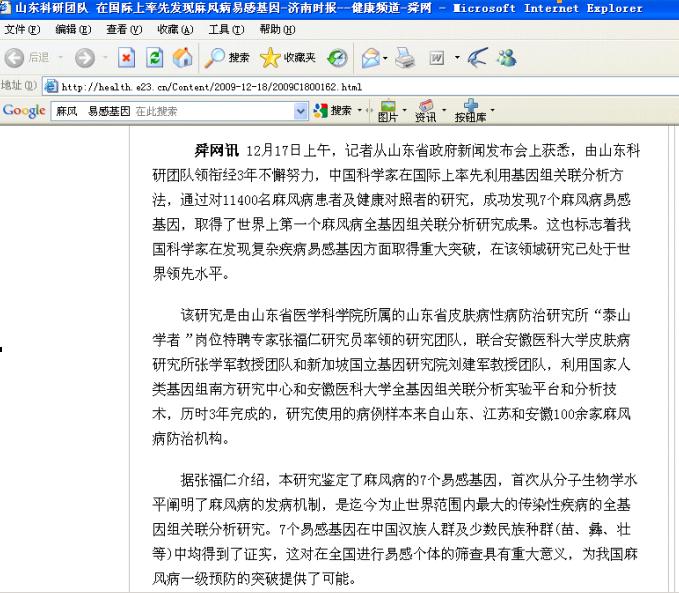This screenshot has width=679, height=593.
Task: Click the Google toolbar logo
Action: pos(24,111)
